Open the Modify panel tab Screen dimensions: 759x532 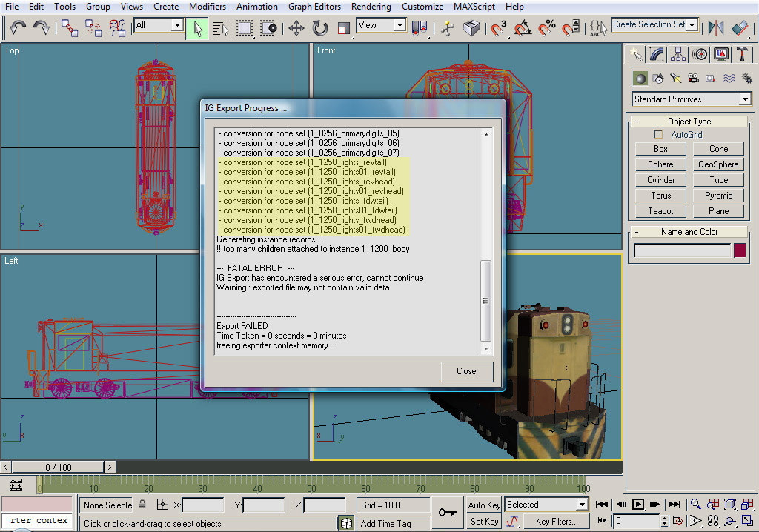click(x=657, y=54)
